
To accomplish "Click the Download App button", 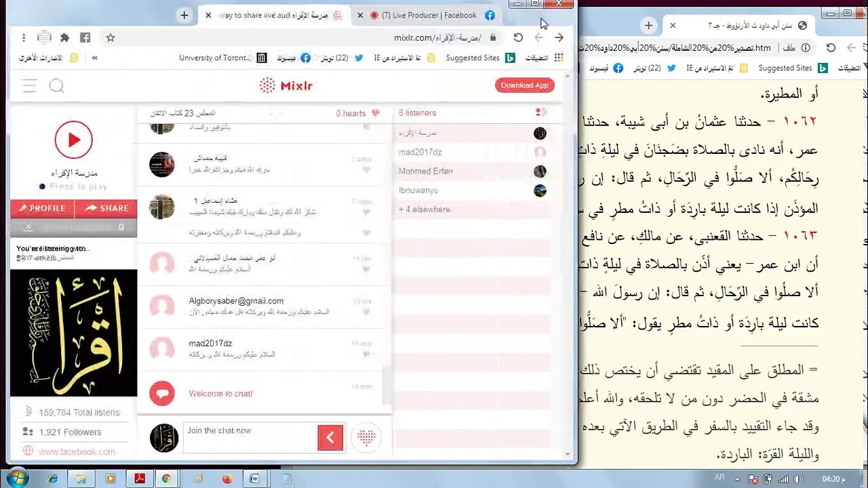I will pos(524,85).
